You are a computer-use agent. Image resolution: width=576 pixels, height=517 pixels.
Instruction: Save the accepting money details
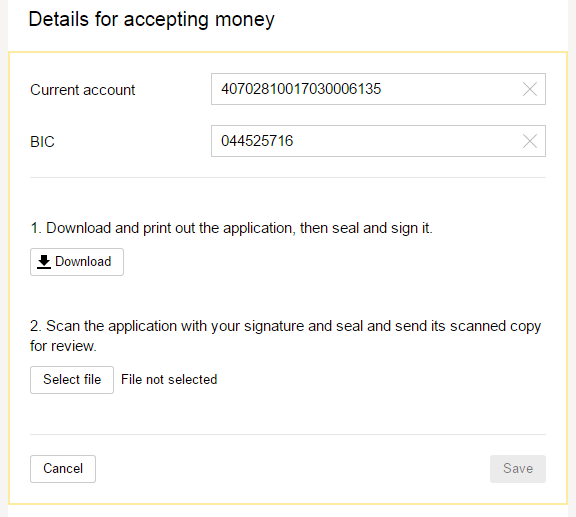click(518, 469)
